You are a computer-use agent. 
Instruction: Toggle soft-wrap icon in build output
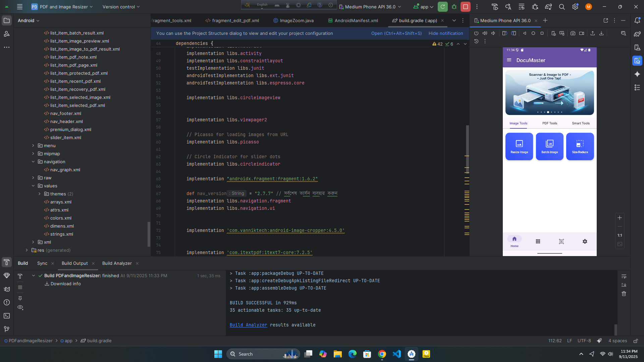[x=624, y=277]
